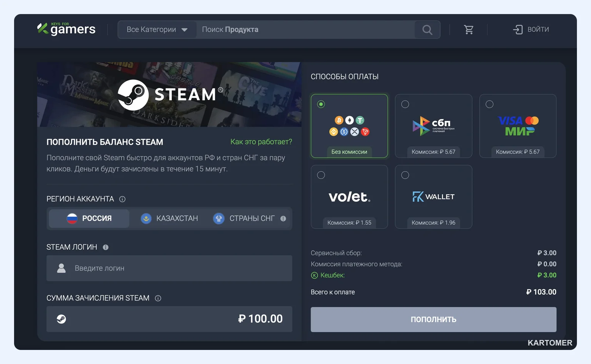Image resolution: width=591 pixels, height=364 pixels.
Task: Click the FK Wallet logo
Action: click(434, 197)
